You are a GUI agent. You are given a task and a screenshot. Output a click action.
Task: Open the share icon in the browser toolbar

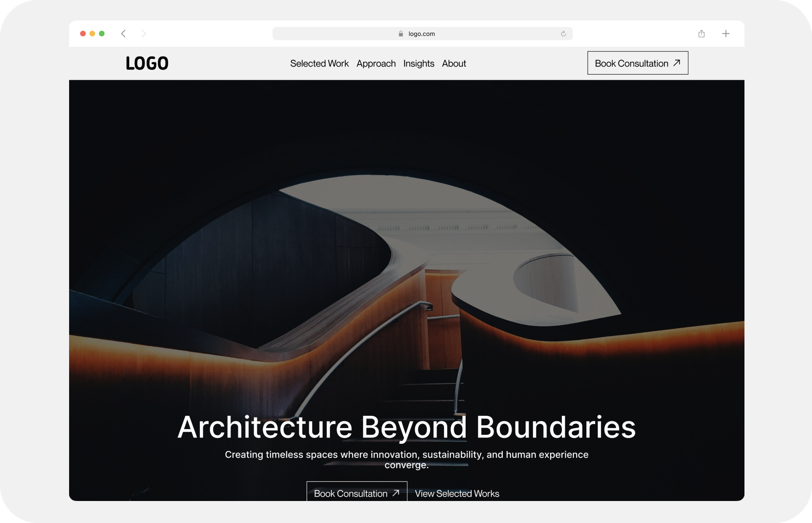point(702,34)
